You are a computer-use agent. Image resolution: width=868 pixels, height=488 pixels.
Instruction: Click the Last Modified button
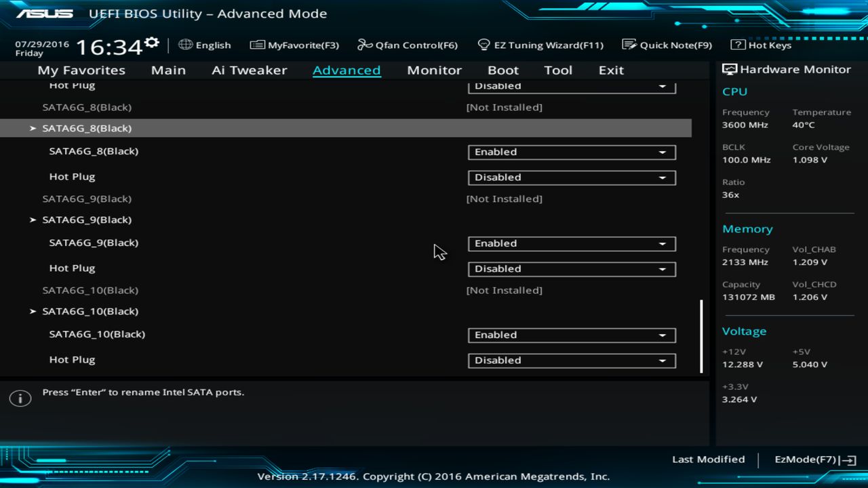click(708, 459)
